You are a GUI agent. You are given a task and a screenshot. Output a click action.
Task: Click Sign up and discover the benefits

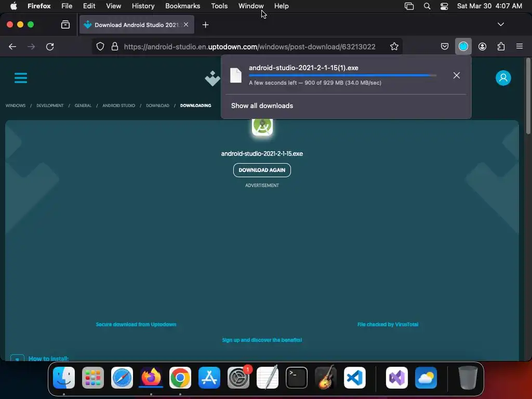[262, 340]
